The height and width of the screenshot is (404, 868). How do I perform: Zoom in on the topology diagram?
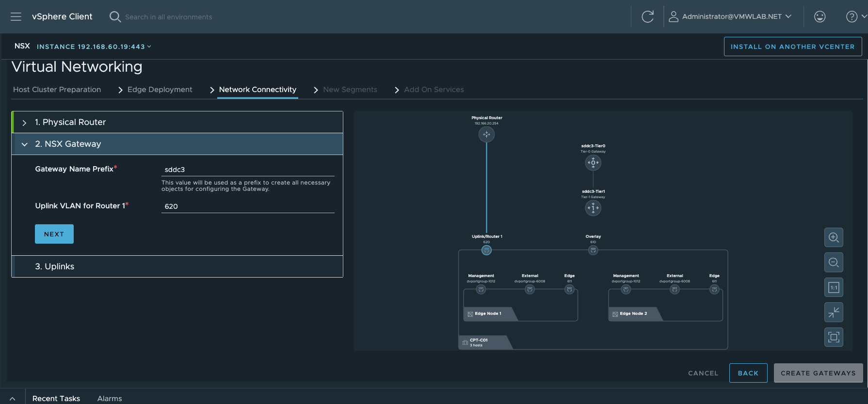click(x=834, y=237)
